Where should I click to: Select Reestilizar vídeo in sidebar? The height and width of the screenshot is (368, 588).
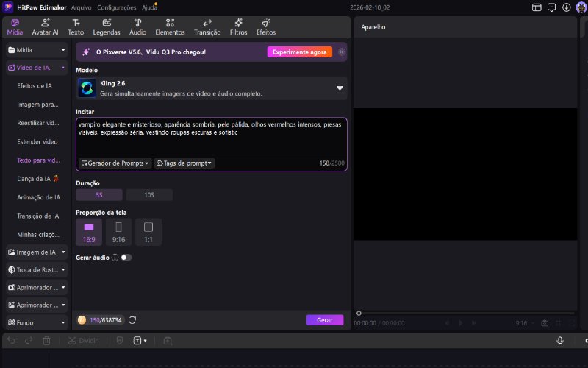click(x=38, y=123)
